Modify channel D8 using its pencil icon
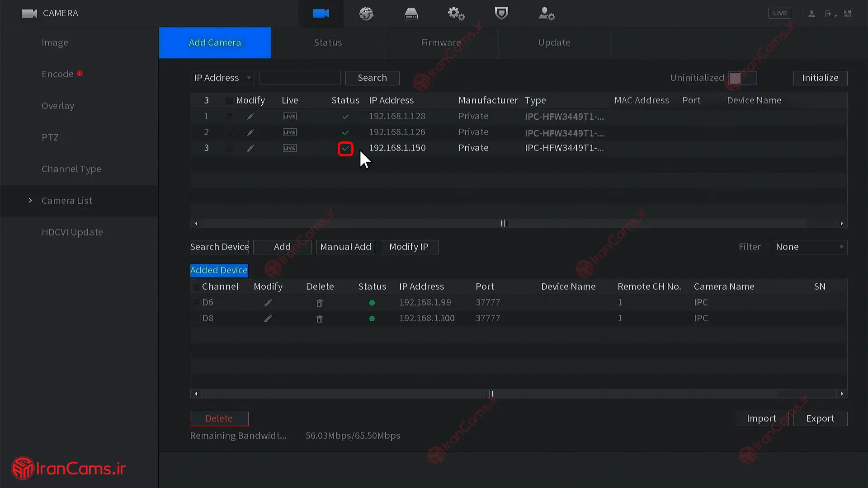868x488 pixels. click(268, 319)
